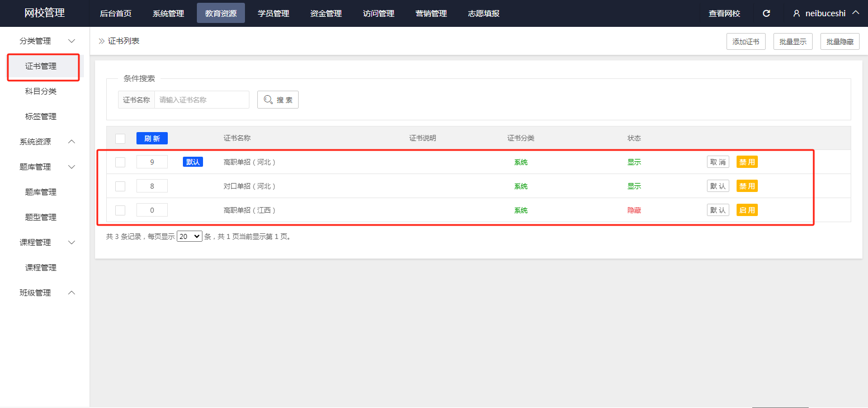The width and height of the screenshot is (868, 408).
Task: Click 禁用 for 高职单招（河北）
Action: tap(747, 162)
